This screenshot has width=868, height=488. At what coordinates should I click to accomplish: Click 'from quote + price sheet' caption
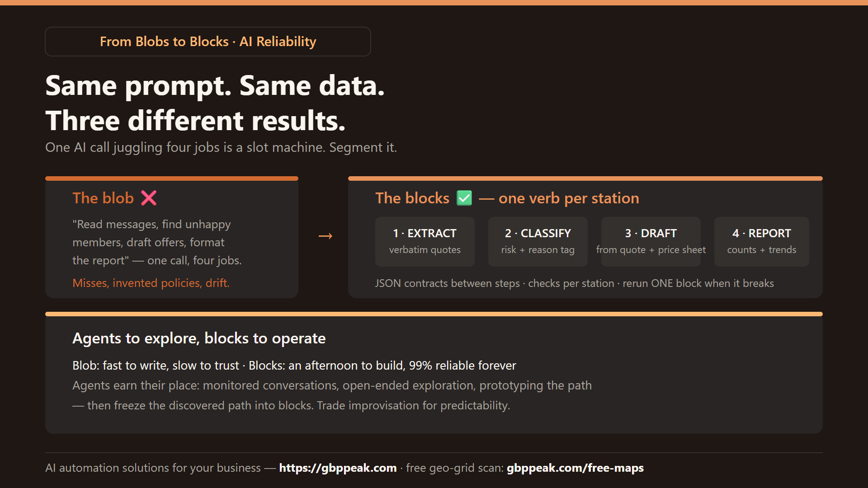pos(651,250)
